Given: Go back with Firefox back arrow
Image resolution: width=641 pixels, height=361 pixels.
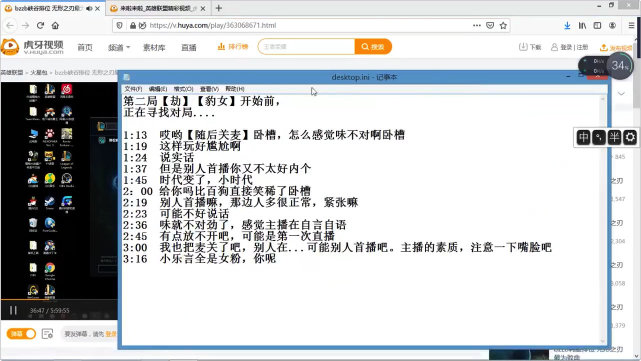Looking at the screenshot, I should [x=10, y=25].
